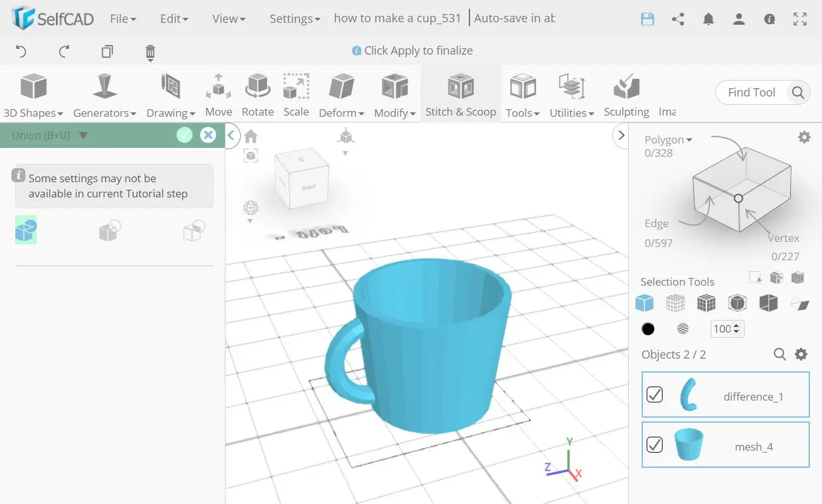Open the Generators dropdown
This screenshot has height=504, width=822.
pos(105,95)
